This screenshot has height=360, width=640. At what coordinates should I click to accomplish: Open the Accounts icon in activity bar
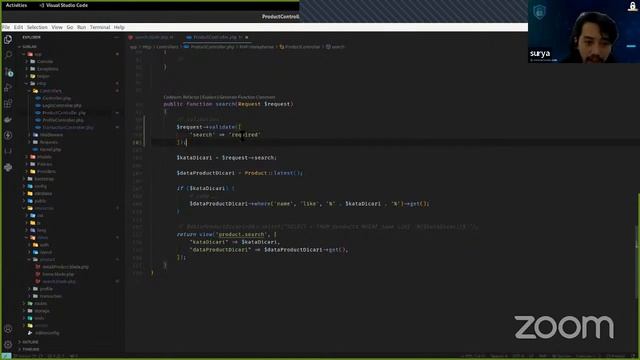coord(8,329)
